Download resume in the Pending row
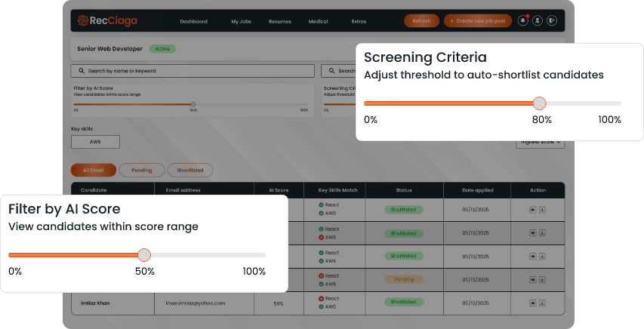This screenshot has width=644, height=329. click(x=542, y=279)
